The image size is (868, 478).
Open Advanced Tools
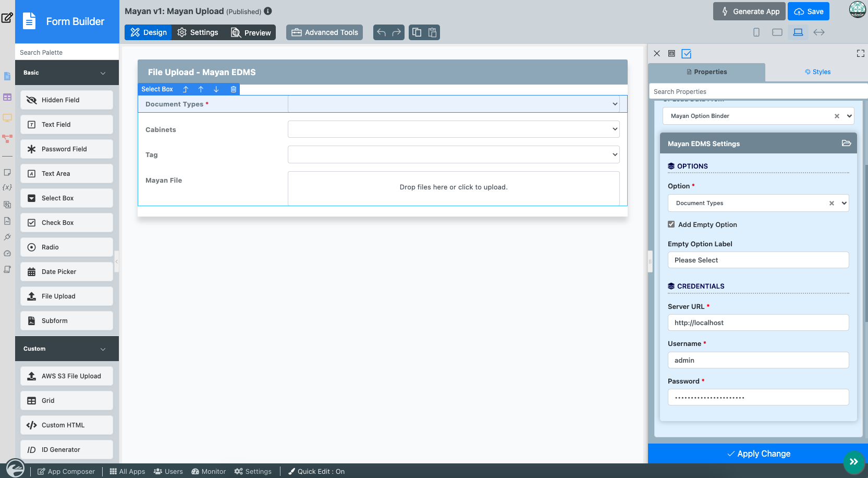324,32
